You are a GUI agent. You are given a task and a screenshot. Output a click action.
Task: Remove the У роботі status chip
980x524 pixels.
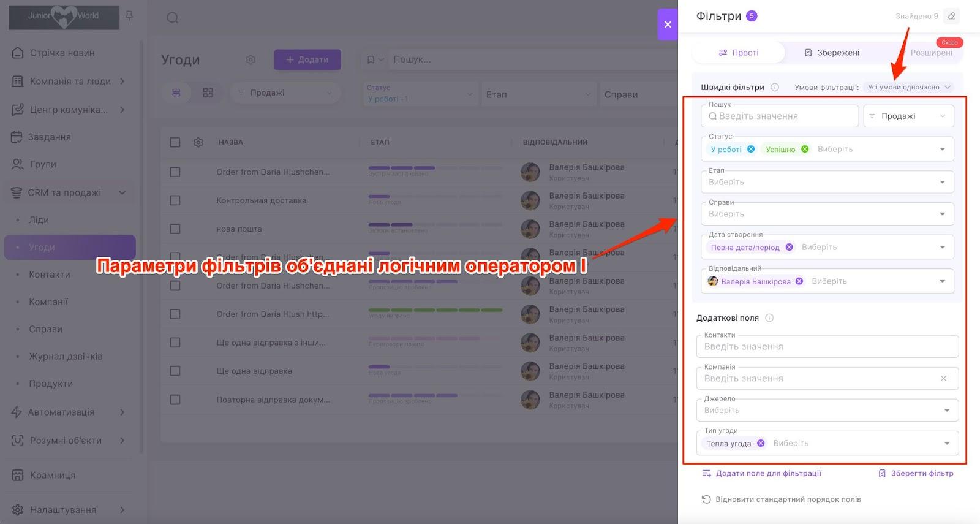tap(751, 149)
